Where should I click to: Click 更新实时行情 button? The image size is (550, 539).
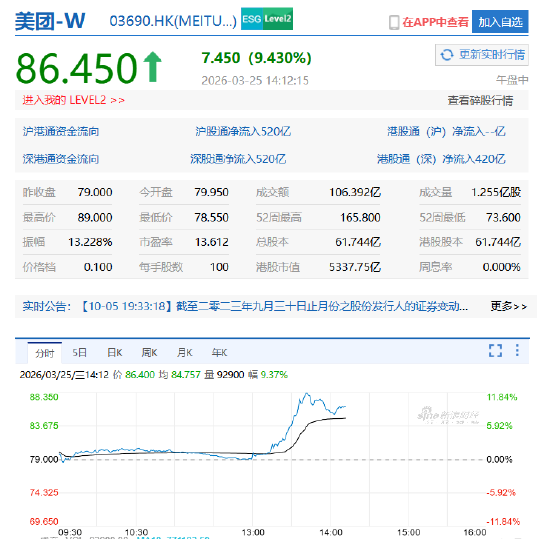click(x=482, y=55)
